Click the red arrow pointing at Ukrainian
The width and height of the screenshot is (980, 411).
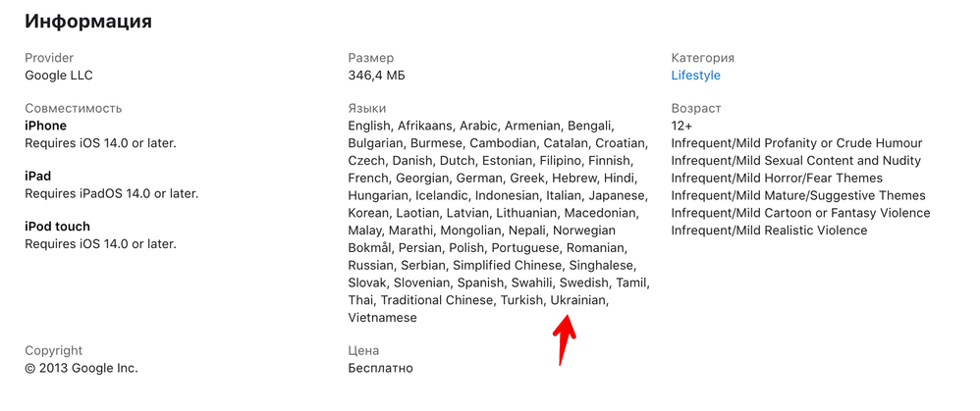click(565, 338)
